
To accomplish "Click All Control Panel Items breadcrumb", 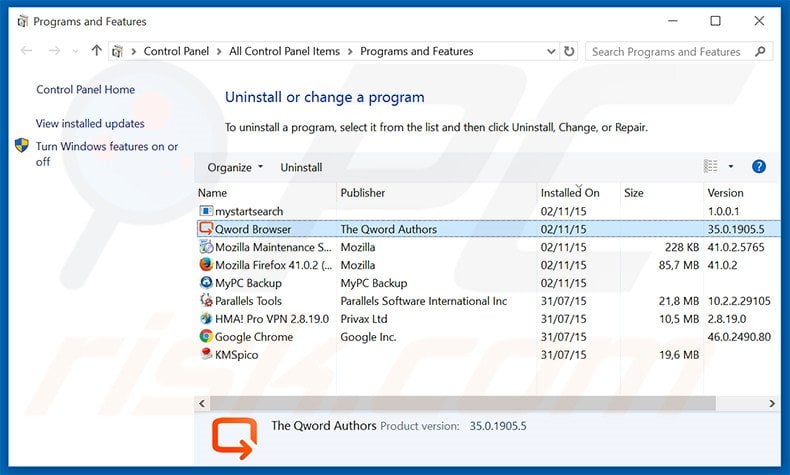I will click(x=285, y=51).
